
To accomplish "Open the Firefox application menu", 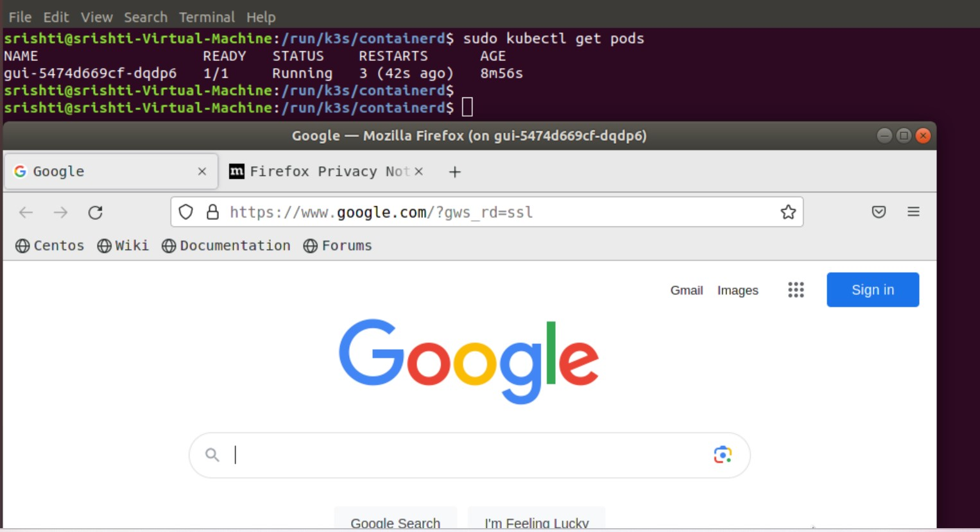I will point(914,212).
